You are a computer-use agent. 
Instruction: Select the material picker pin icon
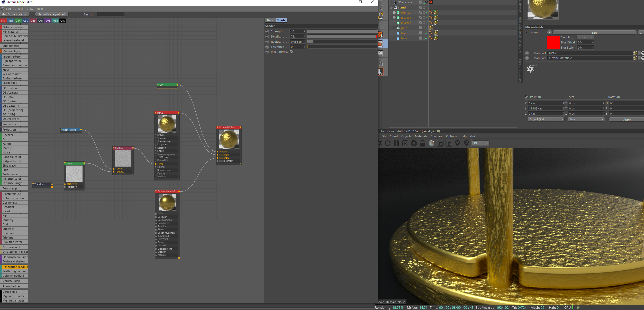coord(466,143)
